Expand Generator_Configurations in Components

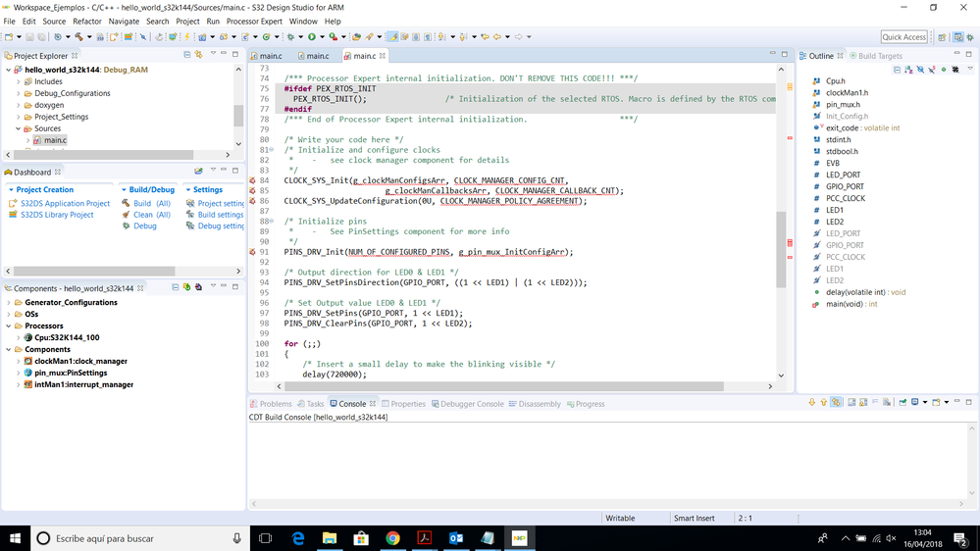click(x=9, y=302)
